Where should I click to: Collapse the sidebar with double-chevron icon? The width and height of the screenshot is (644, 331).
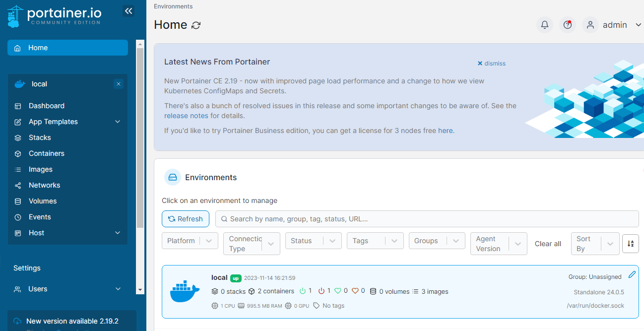click(129, 11)
